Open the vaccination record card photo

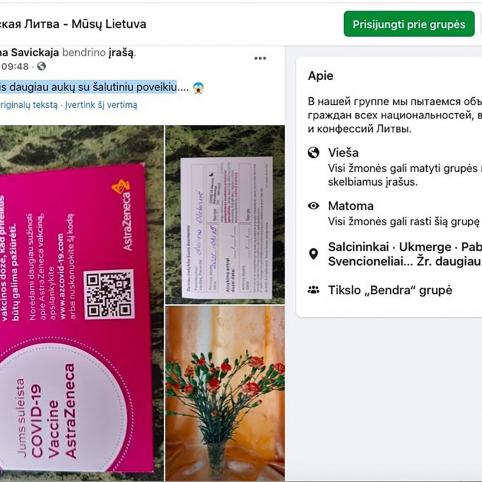pyautogui.click(x=225, y=214)
